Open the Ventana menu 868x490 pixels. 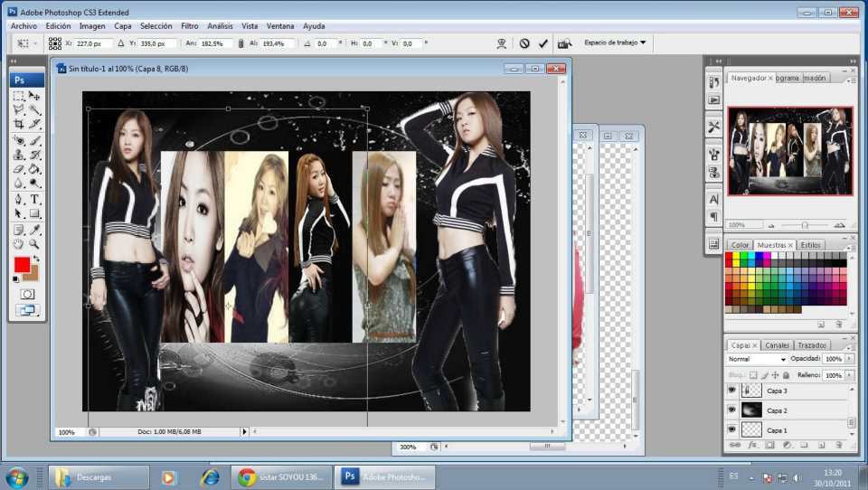(280, 26)
